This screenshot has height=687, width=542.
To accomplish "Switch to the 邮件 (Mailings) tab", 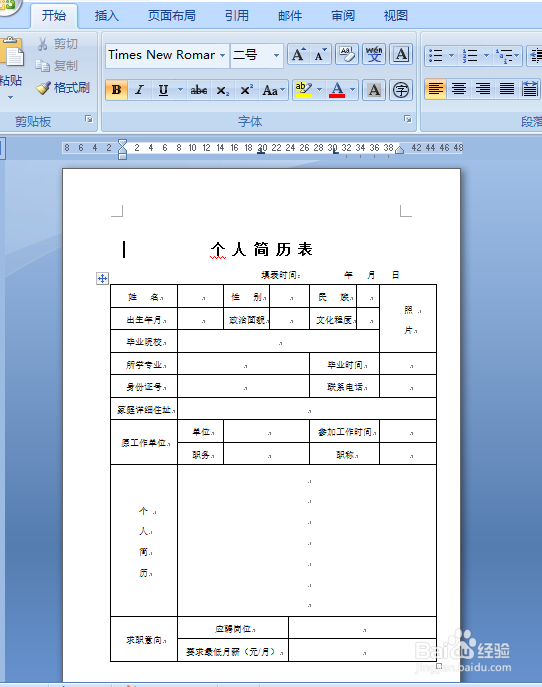I will tap(290, 16).
